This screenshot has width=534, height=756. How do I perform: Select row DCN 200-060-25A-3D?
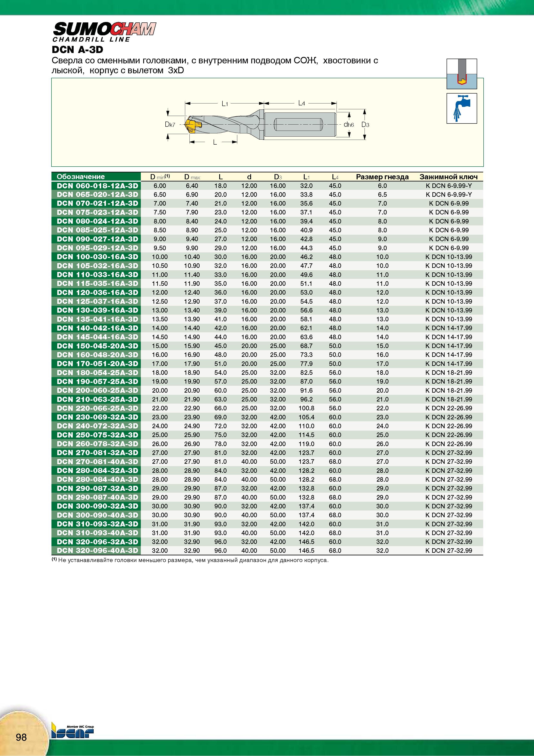point(267,390)
